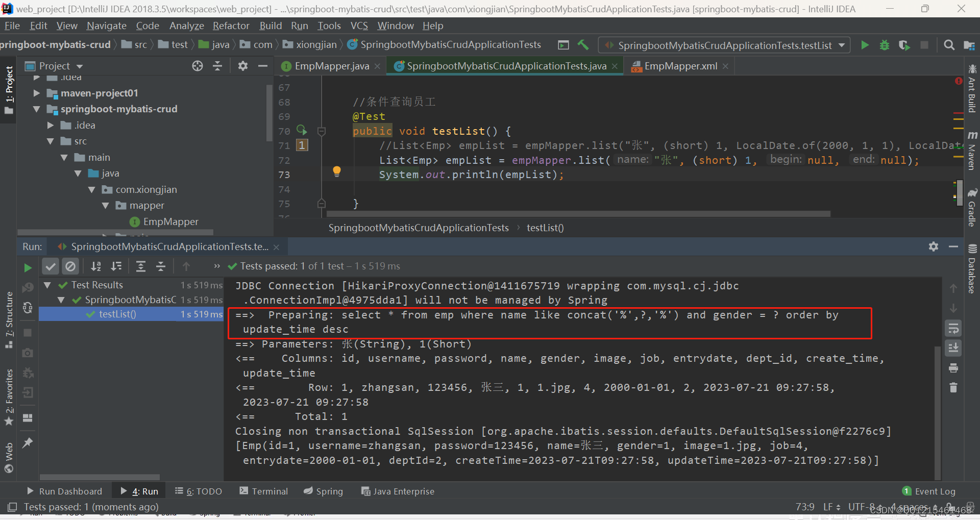980x520 pixels.
Task: Pin the Run tab with pin icon
Action: point(28,443)
